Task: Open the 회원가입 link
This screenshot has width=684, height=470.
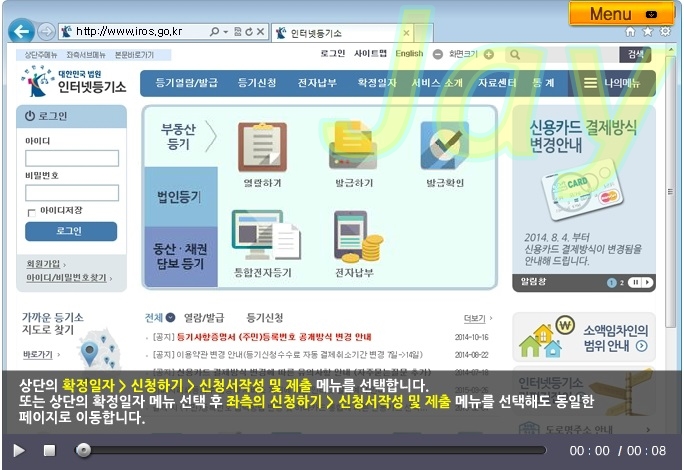Action: 43,264
